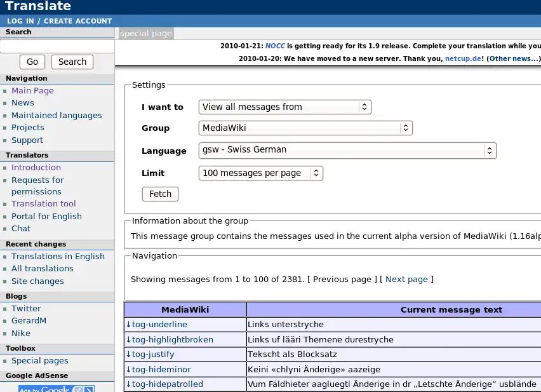Go to the Next page link
The width and height of the screenshot is (541, 392).
[x=406, y=279]
